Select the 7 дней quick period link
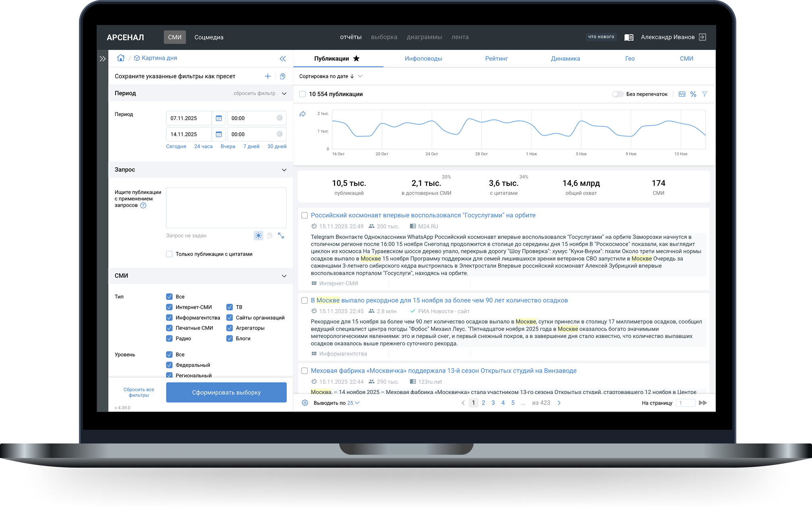Viewport: 812px width, 512px height. (251, 146)
